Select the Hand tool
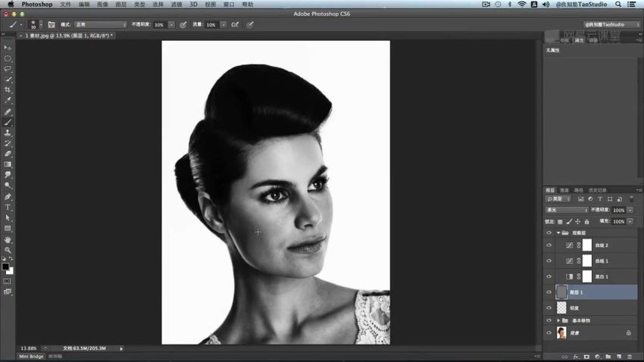Image resolution: width=644 pixels, height=362 pixels. pyautogui.click(x=8, y=239)
